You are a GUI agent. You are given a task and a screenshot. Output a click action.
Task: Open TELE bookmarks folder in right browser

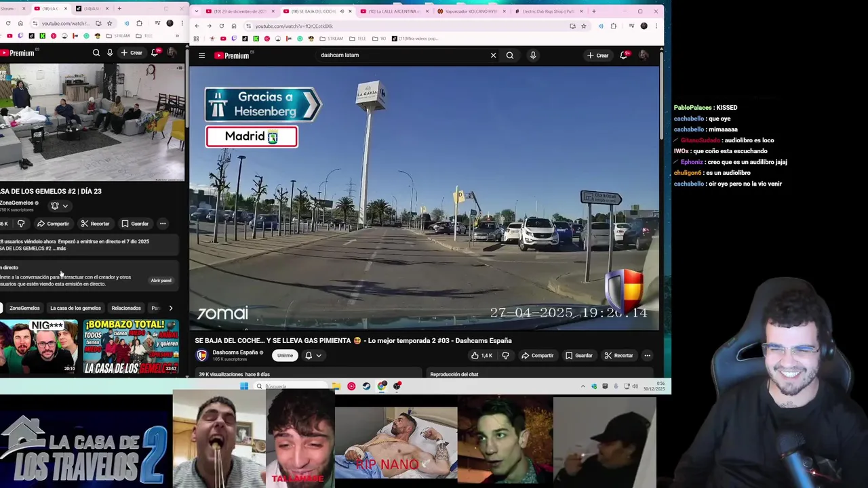pyautogui.click(x=357, y=39)
